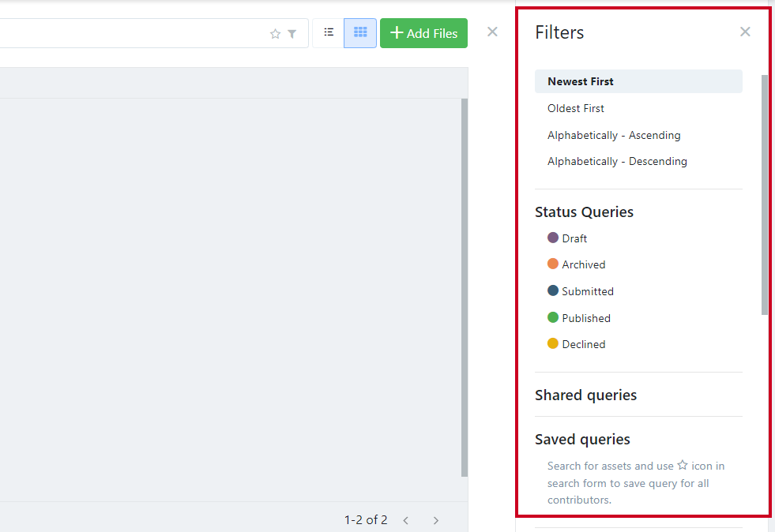The image size is (775, 532).
Task: Click the Status Queries heading
Action: click(584, 212)
